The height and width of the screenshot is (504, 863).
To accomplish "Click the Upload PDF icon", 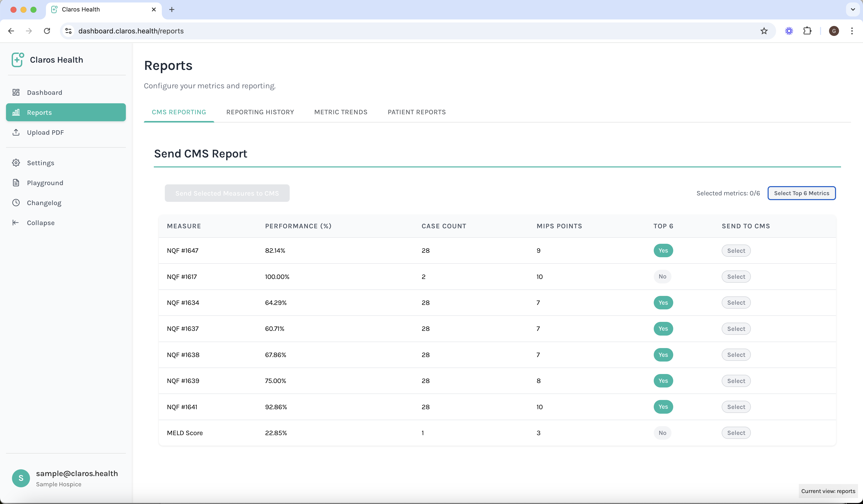I will [x=16, y=132].
